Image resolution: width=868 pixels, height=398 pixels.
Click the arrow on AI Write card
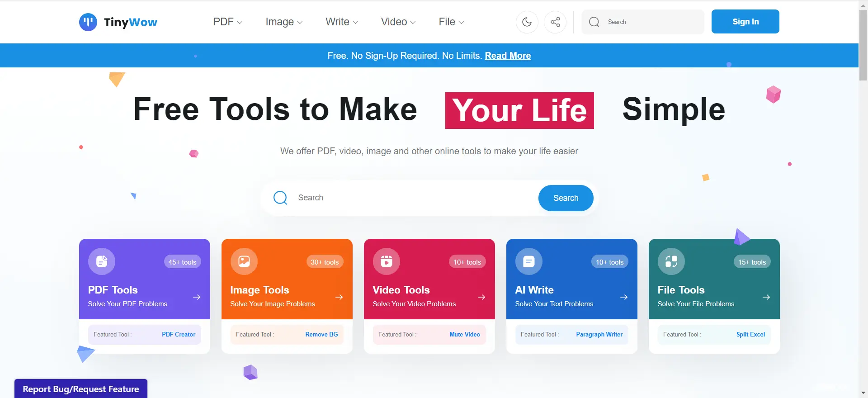click(x=624, y=297)
